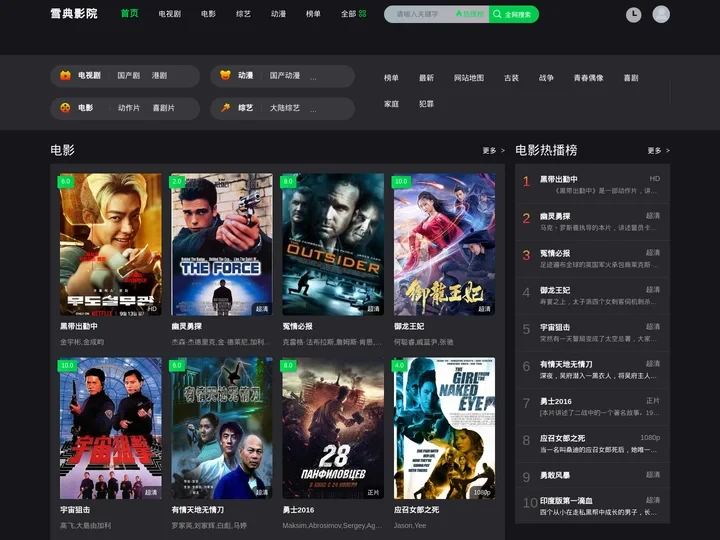The image size is (720, 540).
Task: Expand the 全部 grid menu
Action: point(353,14)
